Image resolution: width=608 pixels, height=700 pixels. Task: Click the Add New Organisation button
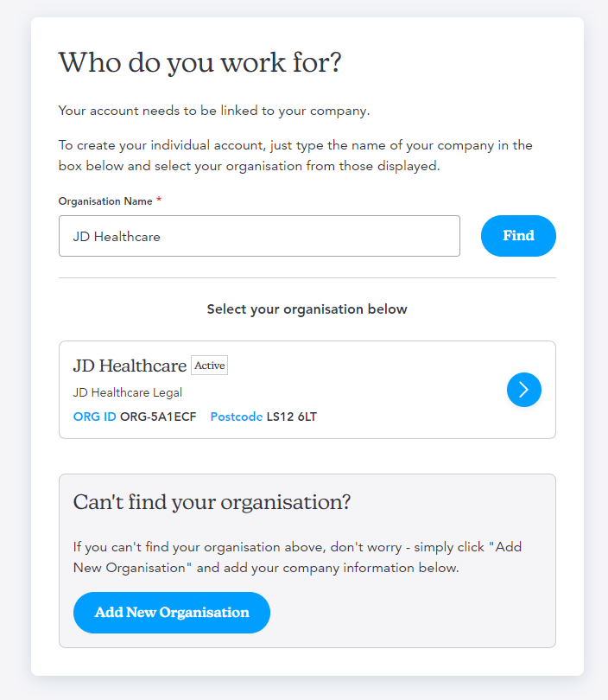(172, 613)
